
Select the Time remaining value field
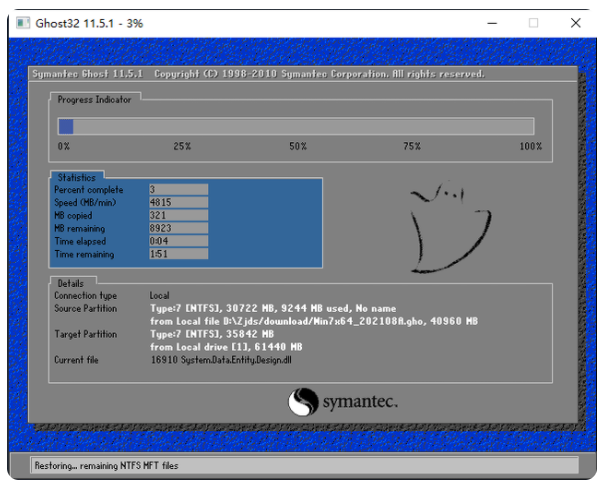[177, 254]
